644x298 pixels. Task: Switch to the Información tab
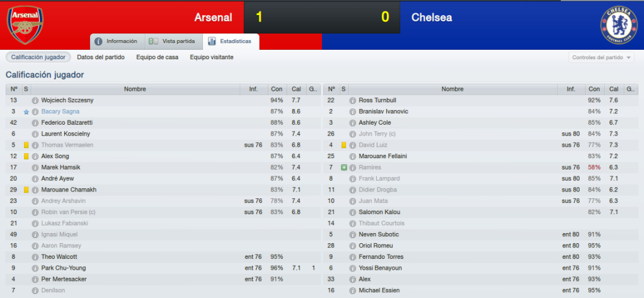click(x=117, y=42)
